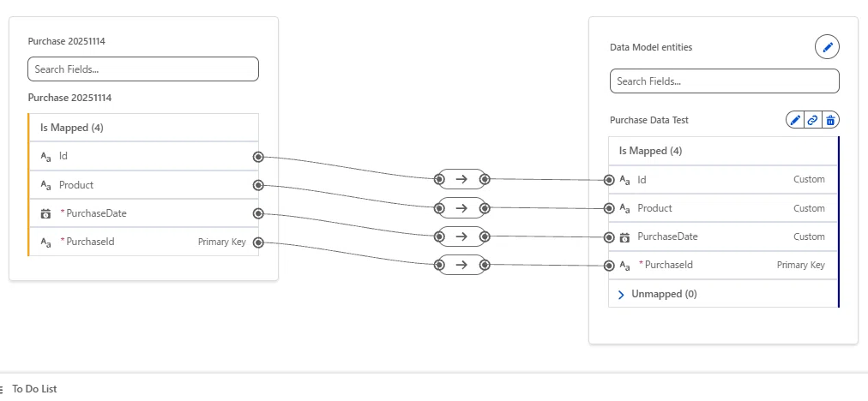Select target field label PurchaseDate
The width and height of the screenshot is (868, 401).
pyautogui.click(x=667, y=236)
